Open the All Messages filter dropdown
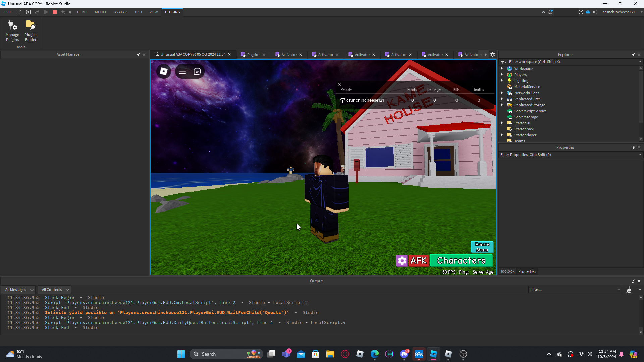Image resolution: width=644 pixels, height=362 pixels. tap(19, 290)
